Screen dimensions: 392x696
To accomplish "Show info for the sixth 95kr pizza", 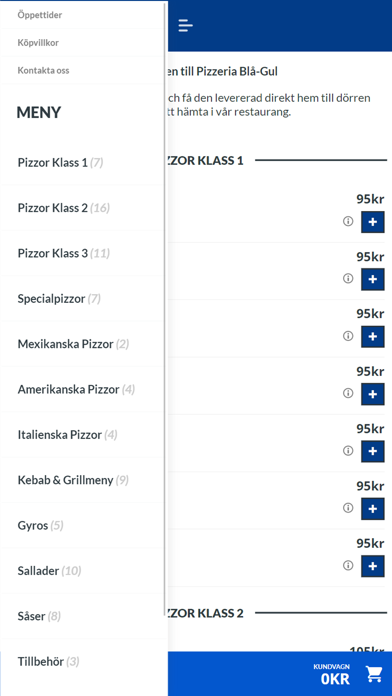I will pyautogui.click(x=348, y=507).
